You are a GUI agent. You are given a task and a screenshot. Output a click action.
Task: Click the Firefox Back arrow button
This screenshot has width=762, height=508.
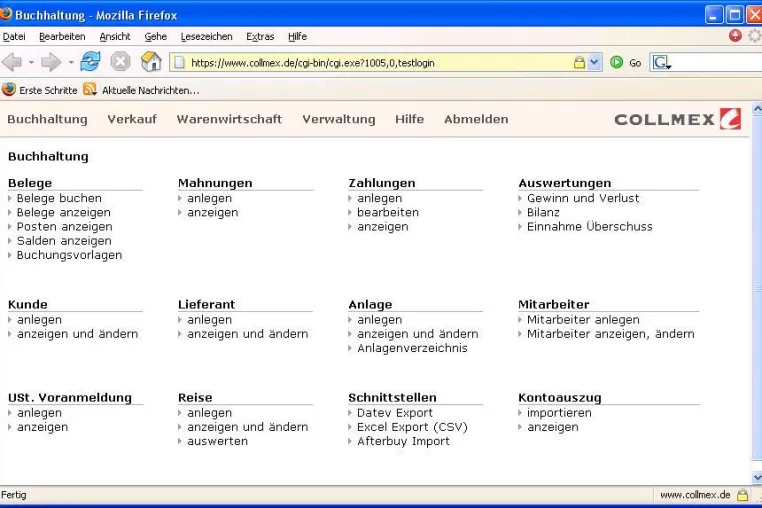point(12,62)
